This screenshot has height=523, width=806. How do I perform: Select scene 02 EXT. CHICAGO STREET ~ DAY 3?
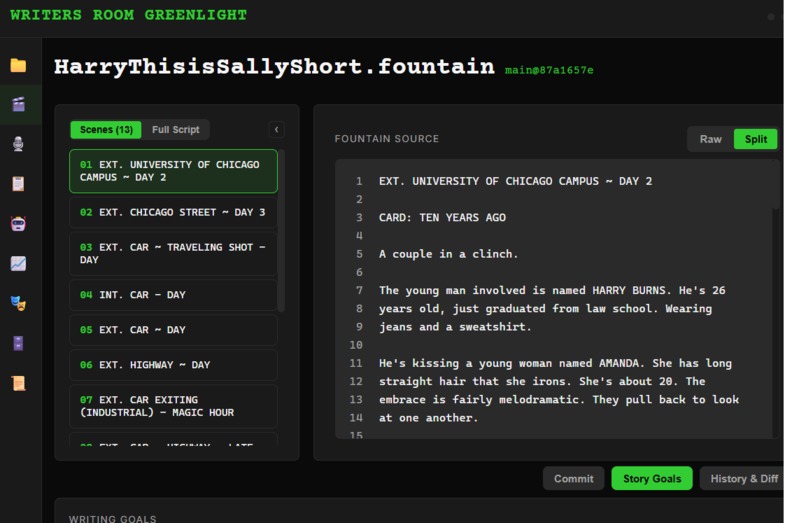tap(173, 212)
